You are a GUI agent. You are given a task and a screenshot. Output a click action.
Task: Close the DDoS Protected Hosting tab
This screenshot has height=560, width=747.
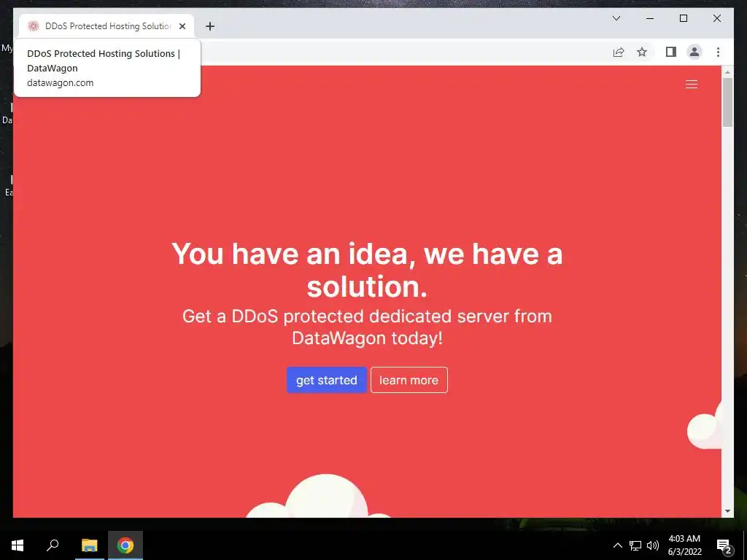coord(182,26)
